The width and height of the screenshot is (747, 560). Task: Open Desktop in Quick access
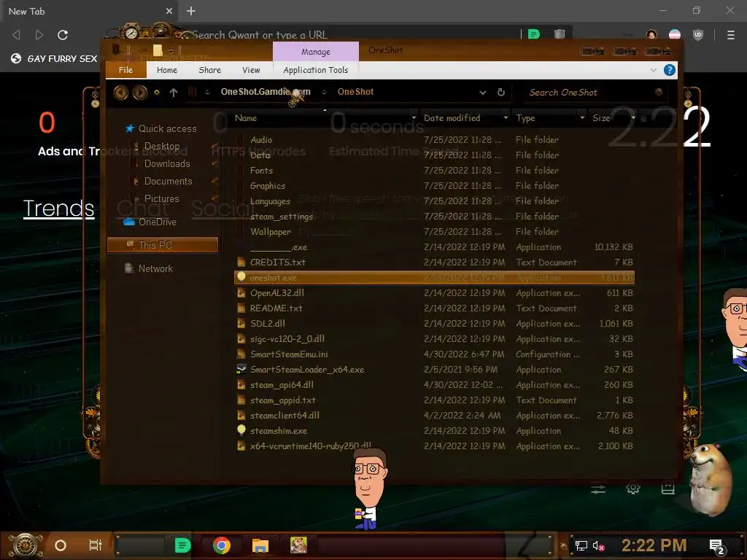click(162, 146)
